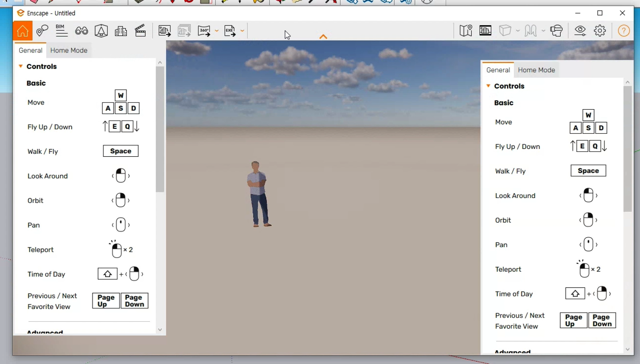Open dropdown arrow beside EXE export
Image resolution: width=640 pixels, height=364 pixels.
[x=242, y=31]
